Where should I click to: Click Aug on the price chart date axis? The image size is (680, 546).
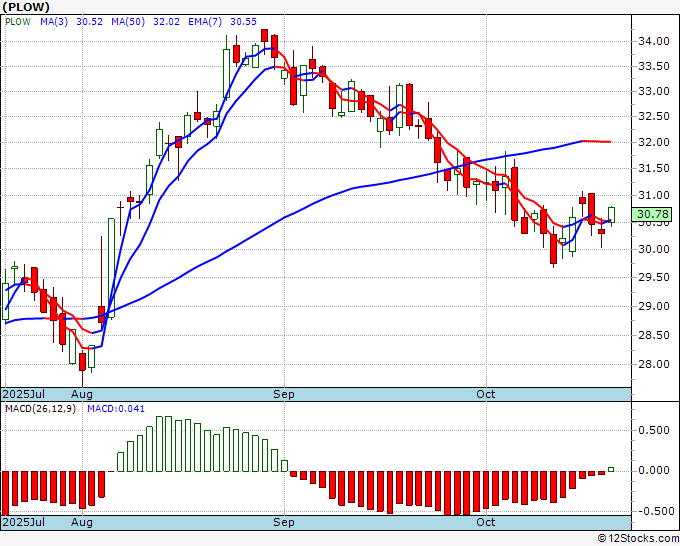pyautogui.click(x=82, y=394)
